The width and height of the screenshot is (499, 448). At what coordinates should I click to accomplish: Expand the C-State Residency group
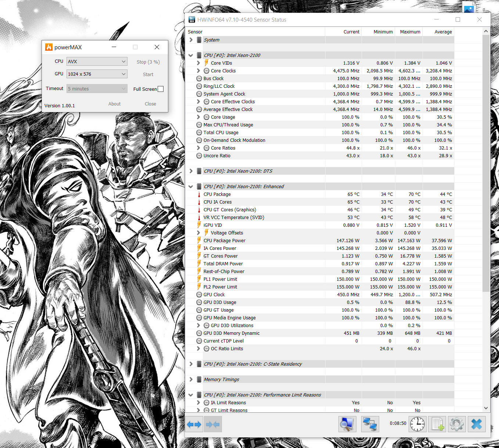coord(191,364)
